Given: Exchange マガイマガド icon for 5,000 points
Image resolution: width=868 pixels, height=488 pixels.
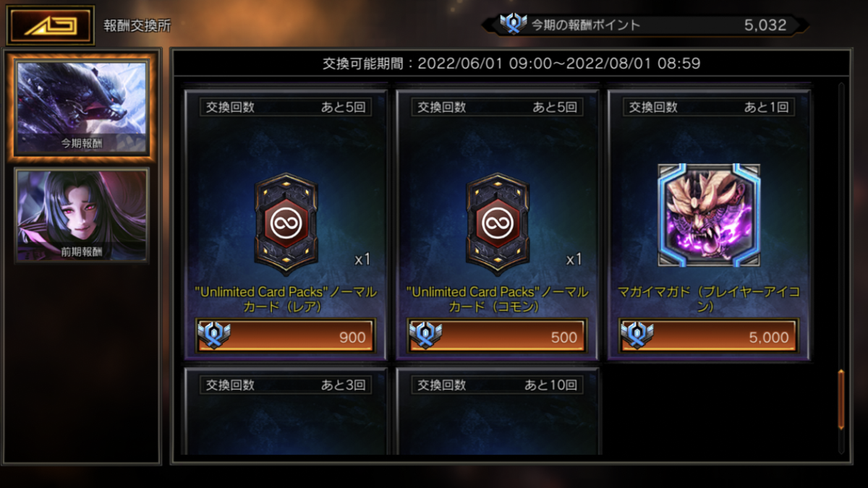Looking at the screenshot, I should [x=709, y=336].
